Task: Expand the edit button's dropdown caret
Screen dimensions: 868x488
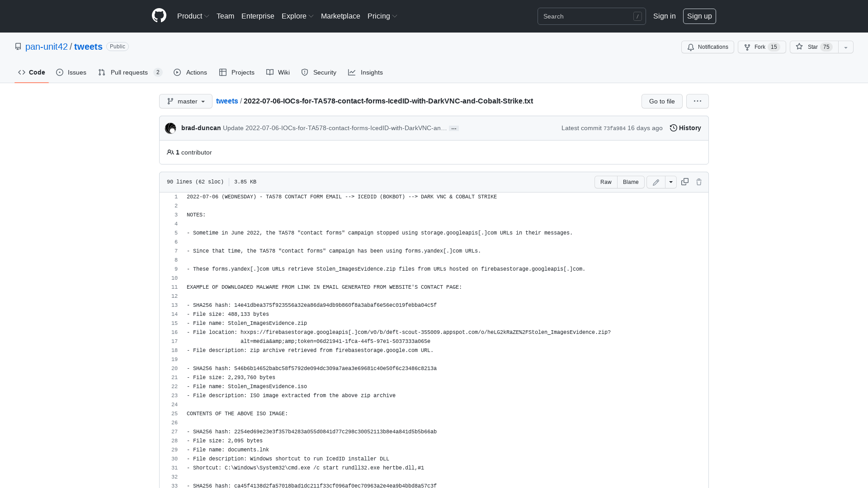Action: 670,182
